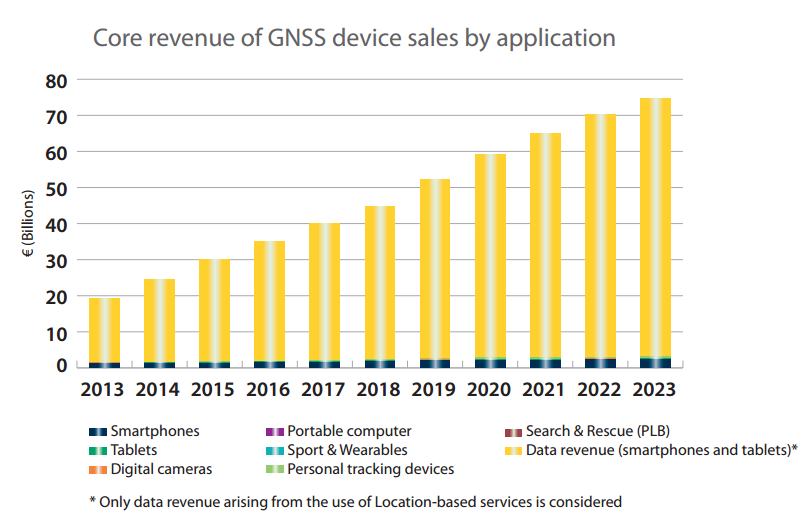This screenshot has width=808, height=520.
Task: Click the 2018 bar in the chart
Action: pyautogui.click(x=380, y=282)
